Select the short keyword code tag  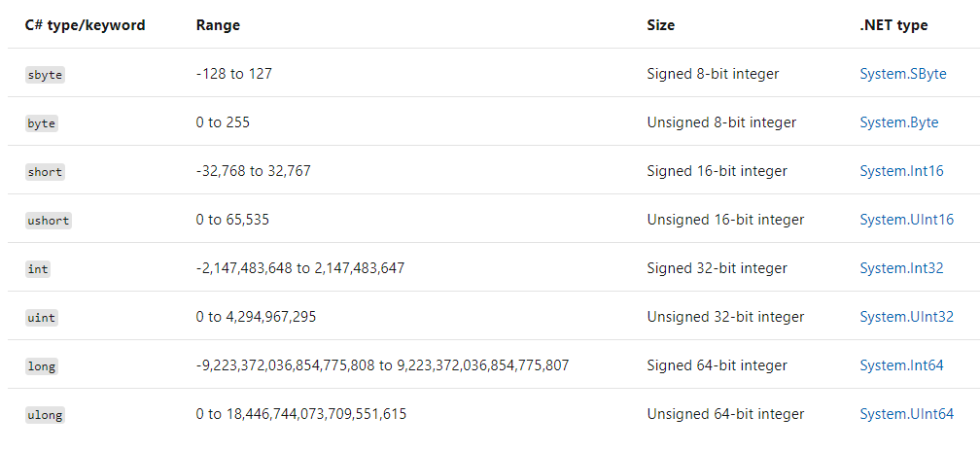point(45,171)
